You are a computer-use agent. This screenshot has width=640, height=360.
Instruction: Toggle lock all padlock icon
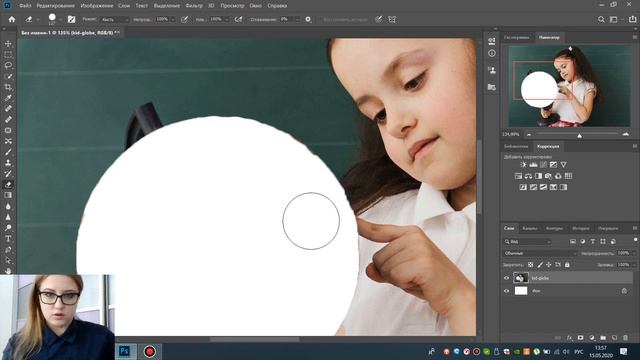coord(567,265)
